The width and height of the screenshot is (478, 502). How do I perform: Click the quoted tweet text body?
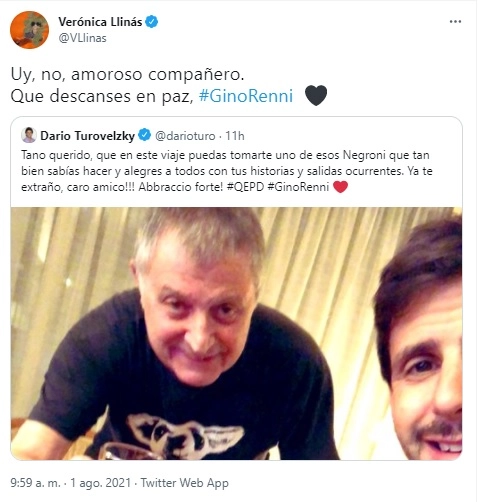tap(227, 171)
